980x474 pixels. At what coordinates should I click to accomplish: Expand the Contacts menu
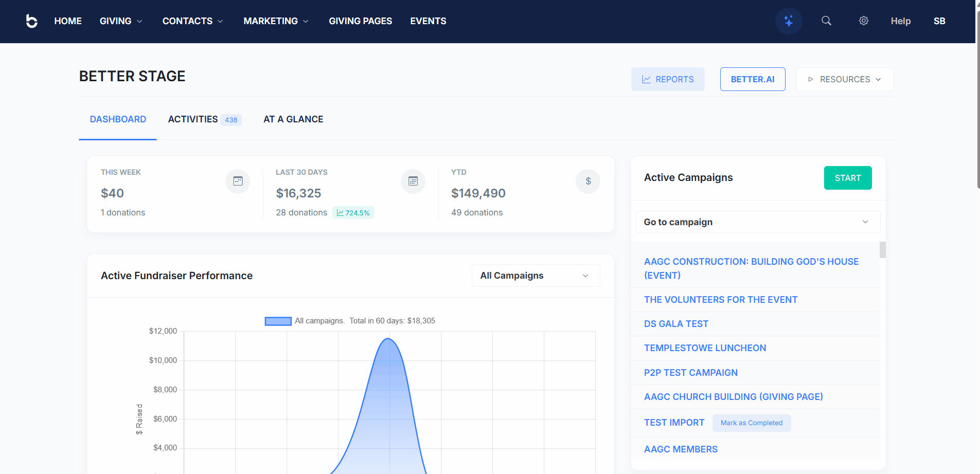193,21
